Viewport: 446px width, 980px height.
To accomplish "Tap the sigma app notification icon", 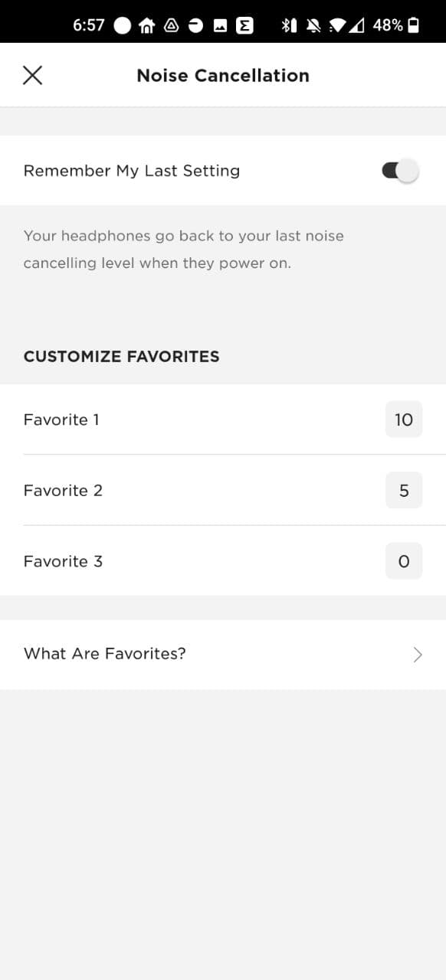I will 244,25.
